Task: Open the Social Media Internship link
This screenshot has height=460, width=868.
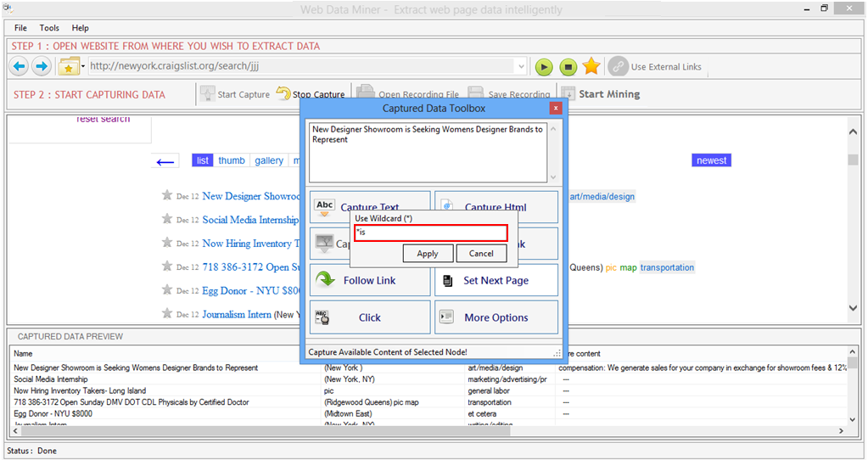Action: (251, 220)
